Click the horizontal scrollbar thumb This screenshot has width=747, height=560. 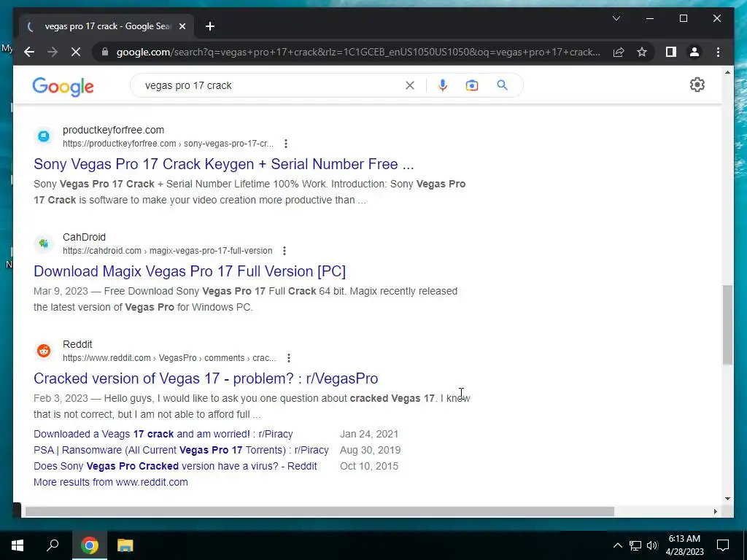coord(320,511)
